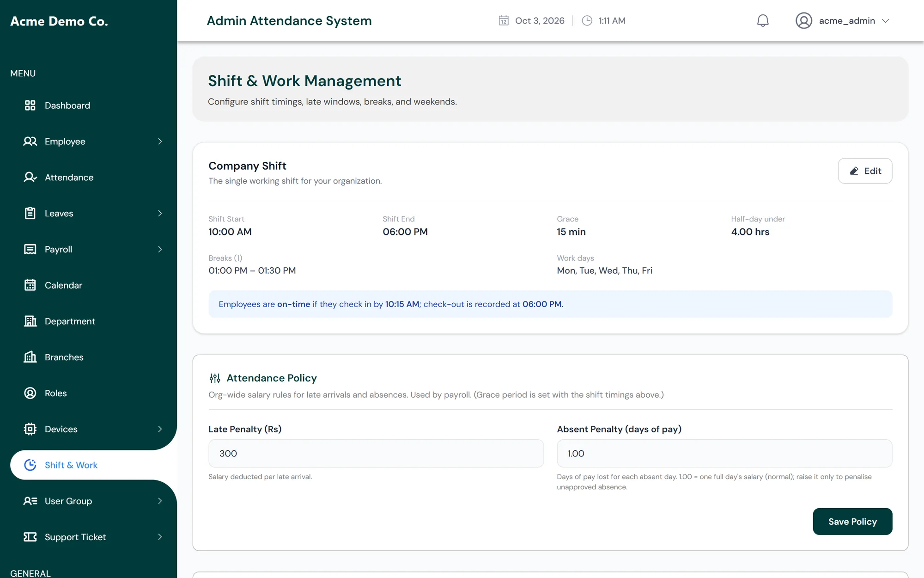924x578 pixels.
Task: Click the break time 01:00 PM – 01:30 PM
Action: 252,271
